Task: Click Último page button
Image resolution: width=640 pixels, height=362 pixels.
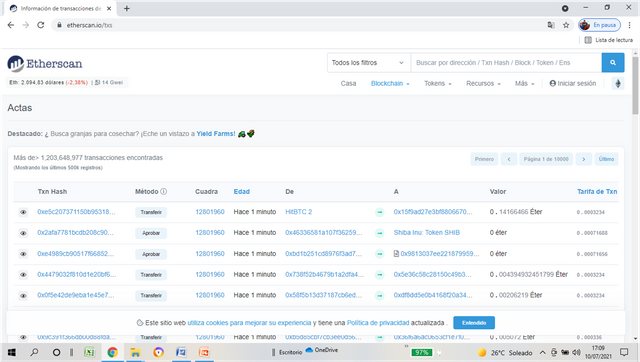Action: pos(606,159)
